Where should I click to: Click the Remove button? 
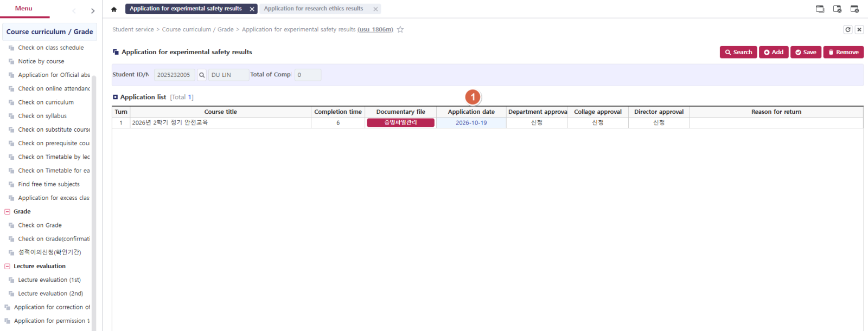(x=844, y=52)
